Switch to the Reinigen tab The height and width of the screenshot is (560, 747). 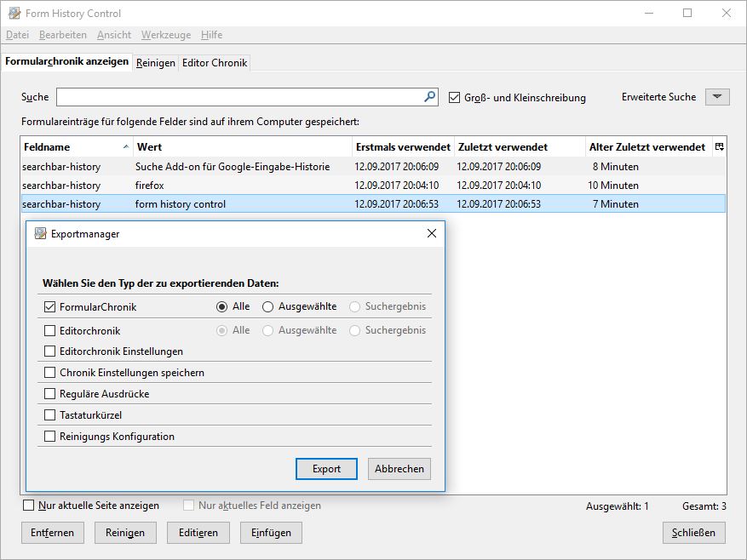(x=156, y=63)
